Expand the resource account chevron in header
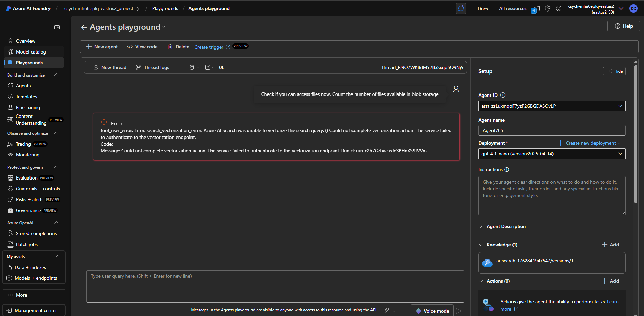The image size is (644, 316). [x=621, y=9]
